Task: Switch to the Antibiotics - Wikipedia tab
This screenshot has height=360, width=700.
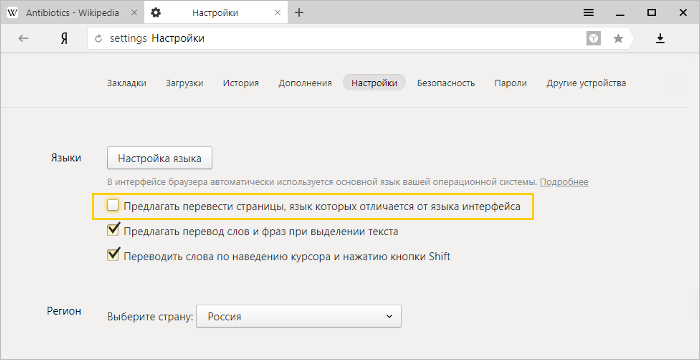Action: (72, 13)
